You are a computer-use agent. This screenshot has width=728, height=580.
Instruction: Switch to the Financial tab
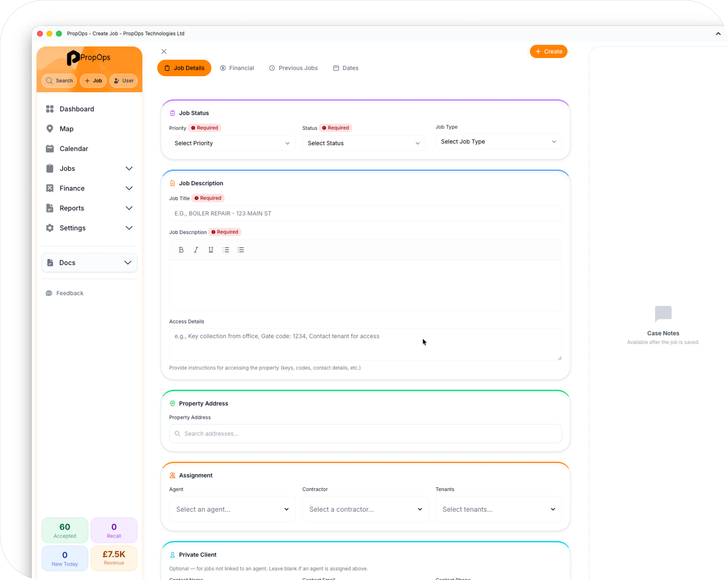coord(237,68)
